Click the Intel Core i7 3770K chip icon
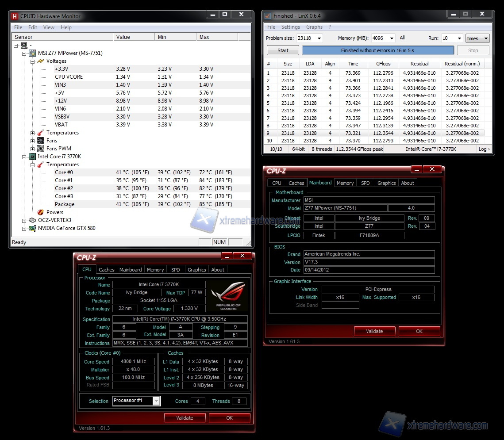 coord(32,157)
